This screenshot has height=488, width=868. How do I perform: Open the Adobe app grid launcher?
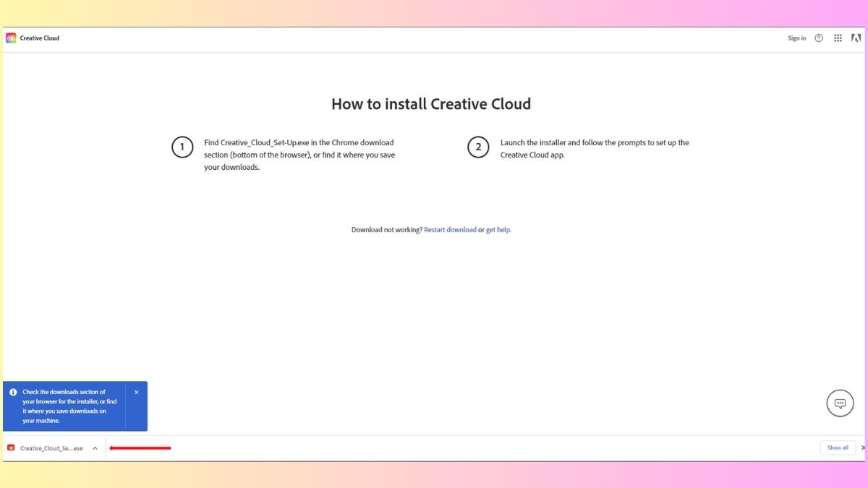pos(838,37)
